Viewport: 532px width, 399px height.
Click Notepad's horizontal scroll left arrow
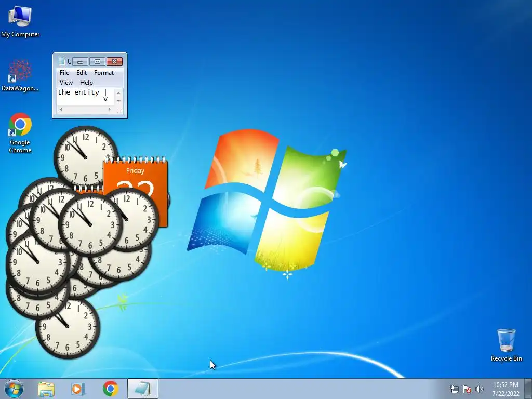pyautogui.click(x=61, y=109)
